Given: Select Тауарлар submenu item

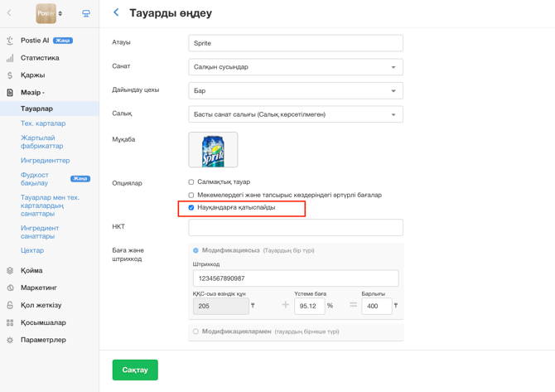Looking at the screenshot, I should click(x=50, y=109).
